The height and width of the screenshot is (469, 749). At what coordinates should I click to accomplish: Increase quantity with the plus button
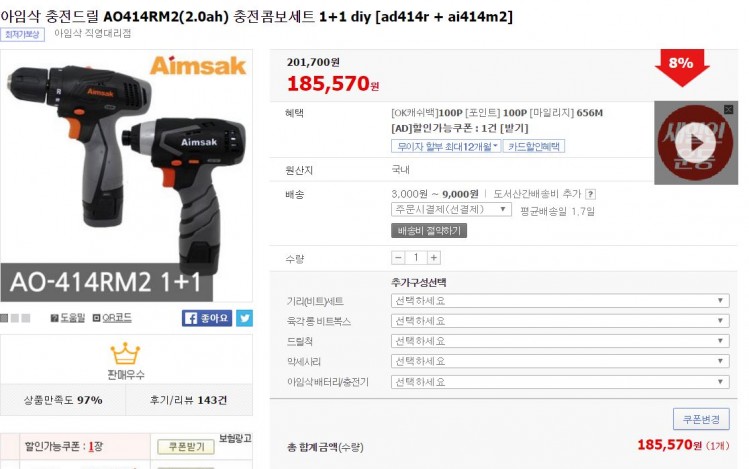pos(433,258)
